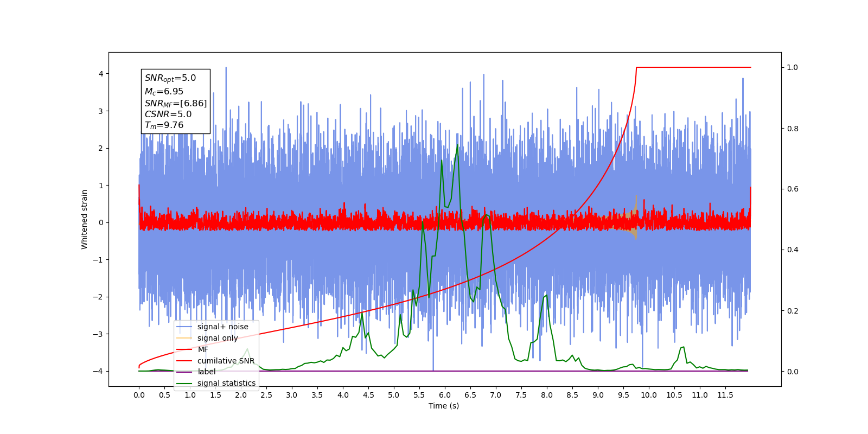Viewport: 868px width, 434px height.
Task: Click left y-axis tick label 3
Action: tap(101, 111)
